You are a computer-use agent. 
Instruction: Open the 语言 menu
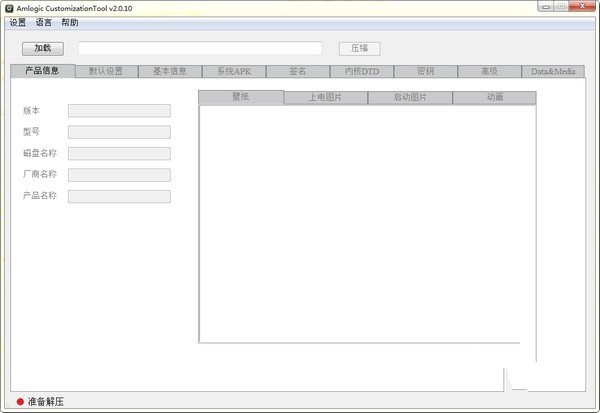[44, 23]
